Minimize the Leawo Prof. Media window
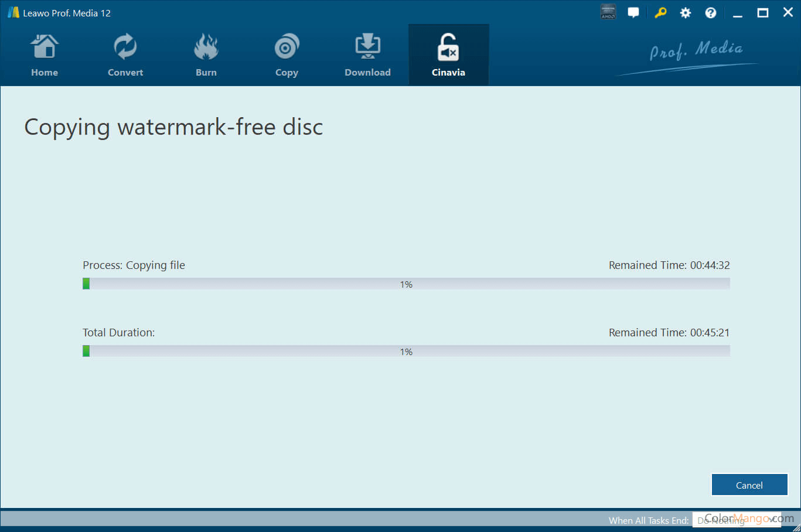 [738, 13]
